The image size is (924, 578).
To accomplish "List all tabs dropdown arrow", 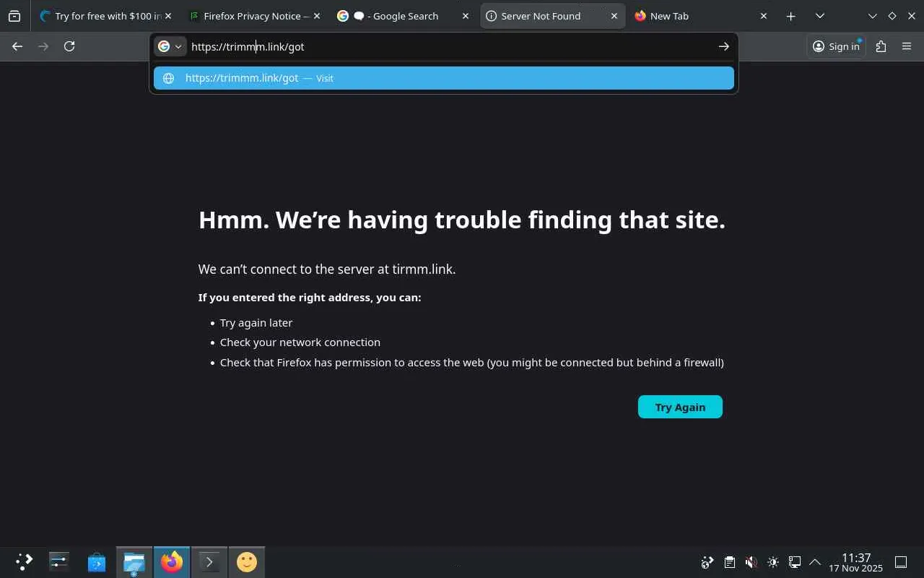I will click(x=820, y=16).
